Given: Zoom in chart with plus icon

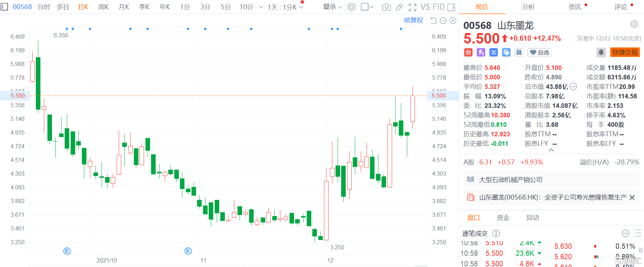Looking at the screenshot, I should (453, 21).
